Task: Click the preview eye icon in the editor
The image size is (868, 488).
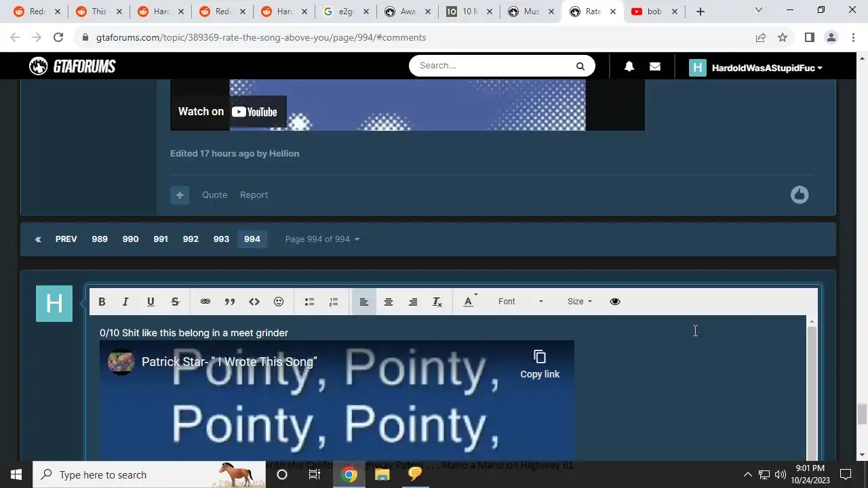Action: coord(615,302)
